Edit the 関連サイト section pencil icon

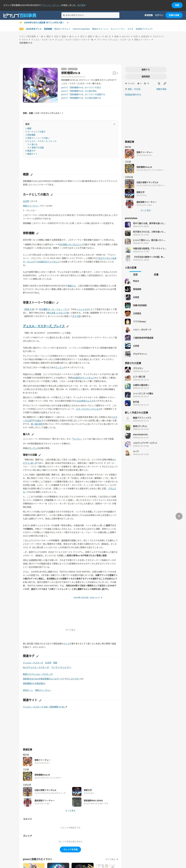pyautogui.click(x=40, y=700)
